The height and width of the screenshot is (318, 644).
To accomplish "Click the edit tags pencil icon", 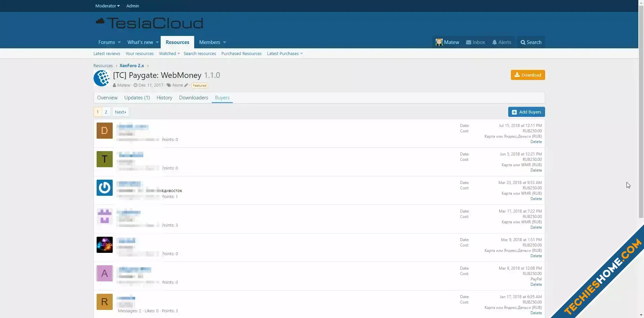I will coord(186,85).
